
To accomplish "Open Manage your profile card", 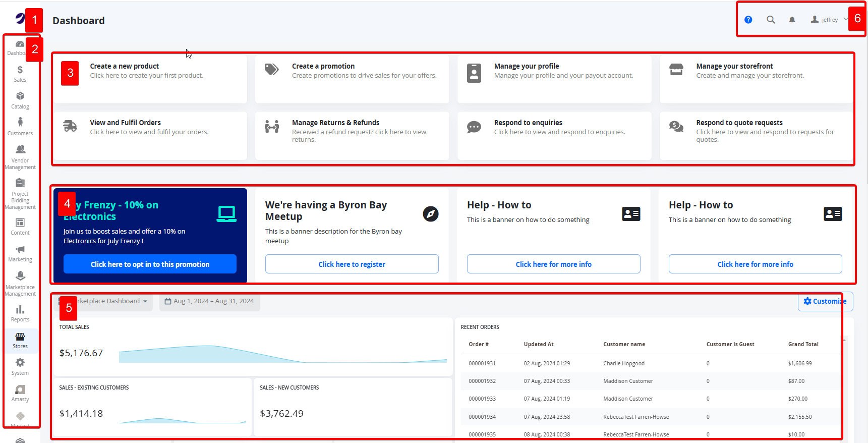I will 554,78.
